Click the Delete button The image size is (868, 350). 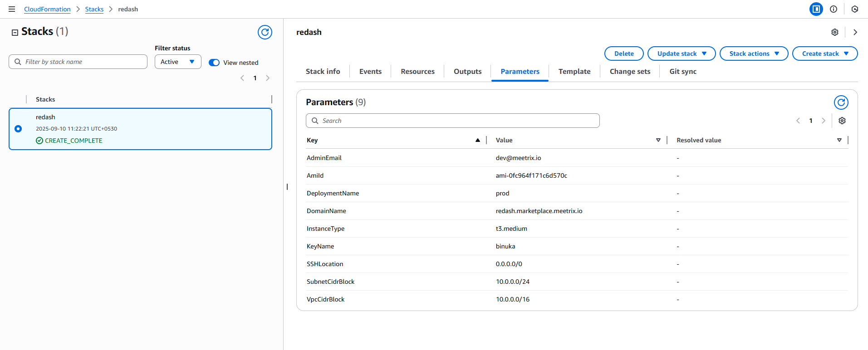coord(624,53)
